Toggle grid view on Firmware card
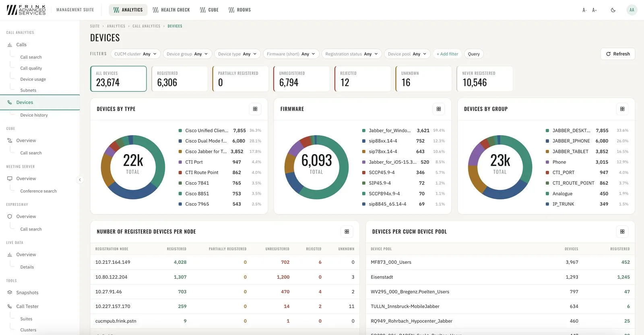Viewport: 644px width, 335px height. coord(439,109)
